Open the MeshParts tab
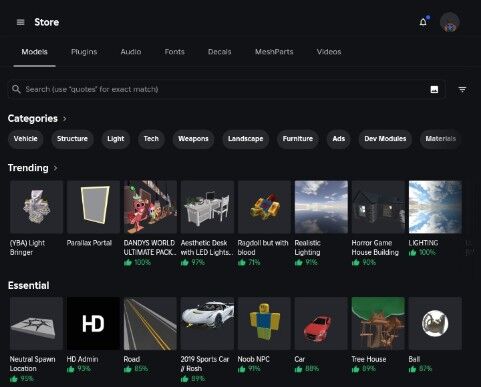Screen dimensions: 481x387 coord(274,52)
